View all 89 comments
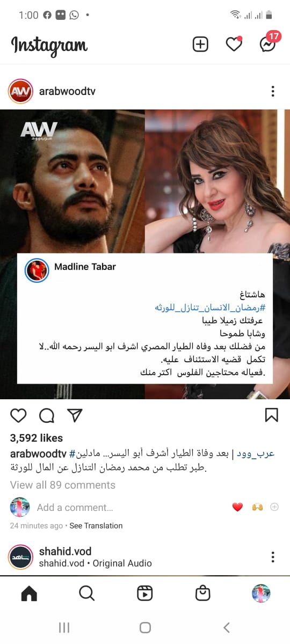Viewport: 290px width, 644px height. click(x=63, y=485)
